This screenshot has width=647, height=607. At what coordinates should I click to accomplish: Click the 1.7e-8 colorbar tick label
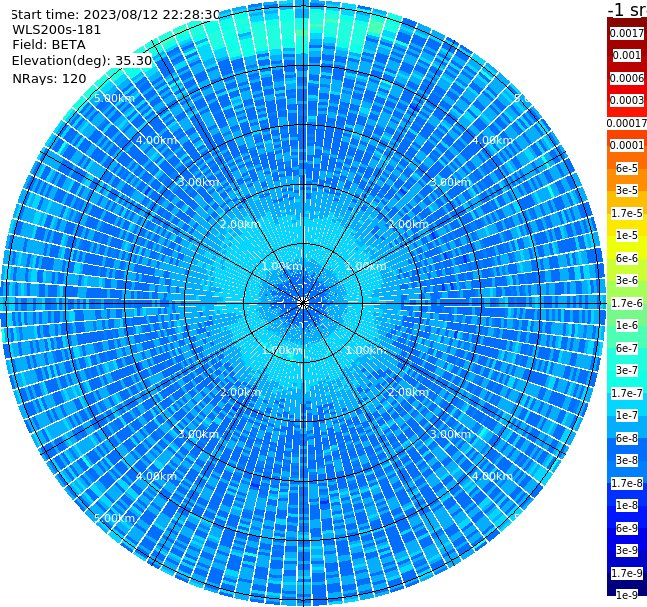627,483
